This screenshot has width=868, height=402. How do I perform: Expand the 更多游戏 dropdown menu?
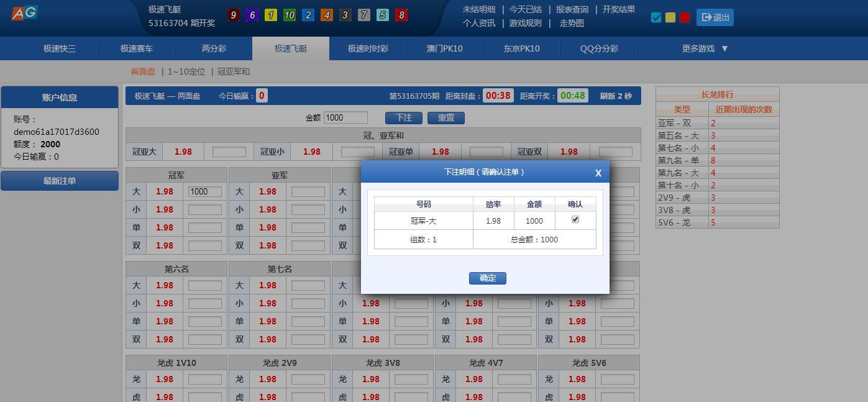click(x=705, y=48)
